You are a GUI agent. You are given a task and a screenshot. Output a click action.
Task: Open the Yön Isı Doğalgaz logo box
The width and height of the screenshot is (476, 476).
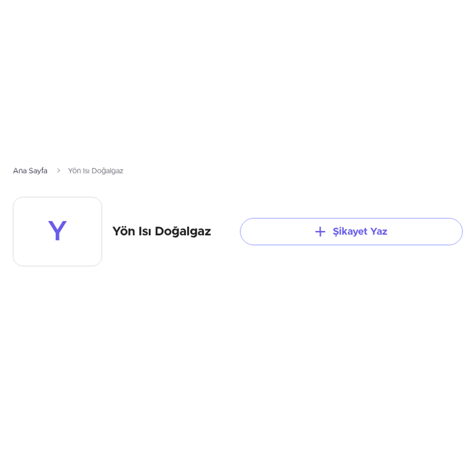[58, 232]
